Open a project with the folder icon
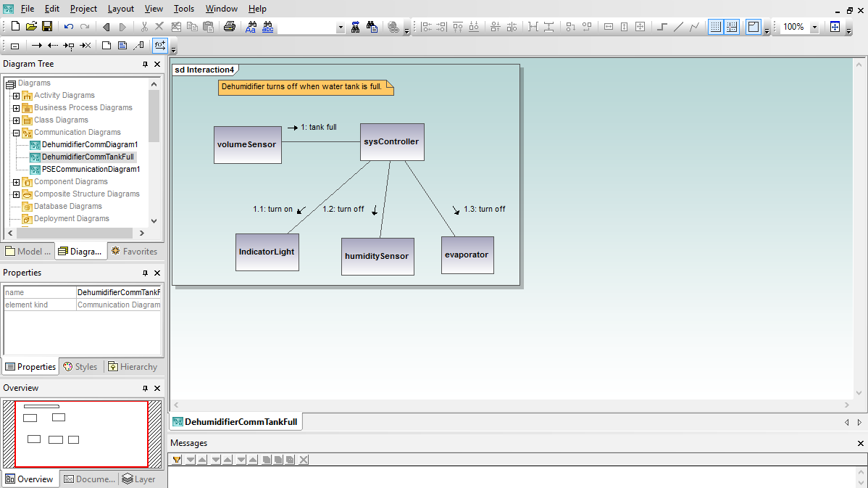This screenshot has width=868, height=488. (x=32, y=27)
